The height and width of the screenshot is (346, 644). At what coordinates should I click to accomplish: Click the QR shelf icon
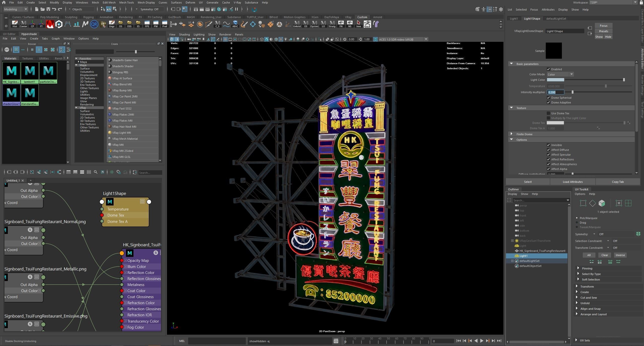coord(94,24)
